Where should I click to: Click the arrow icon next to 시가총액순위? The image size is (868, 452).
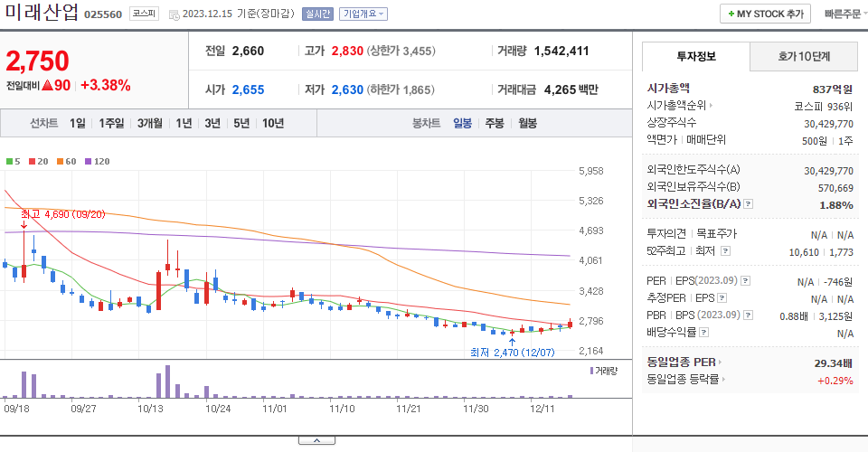click(x=711, y=105)
